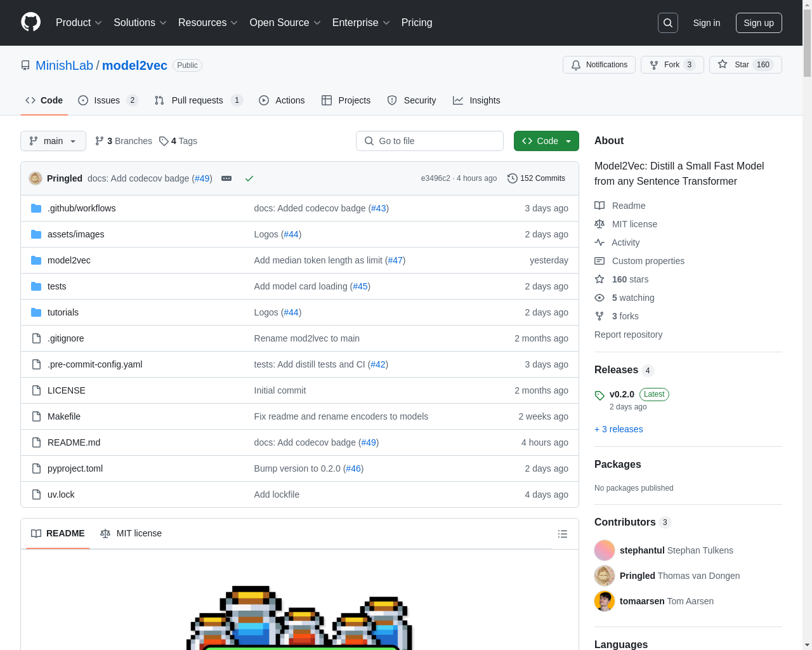Open the v0.2.0 release tag
Screen dimensions: 812x650
(622, 394)
